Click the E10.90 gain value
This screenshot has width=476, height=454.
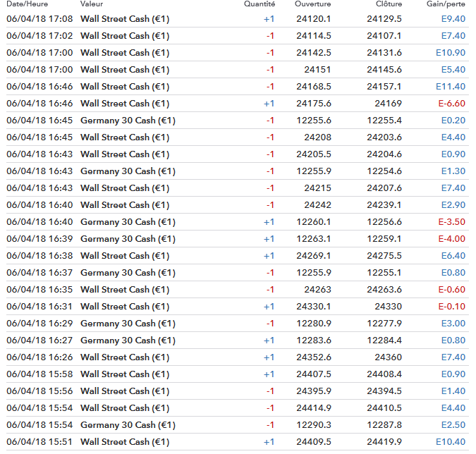pos(451,53)
